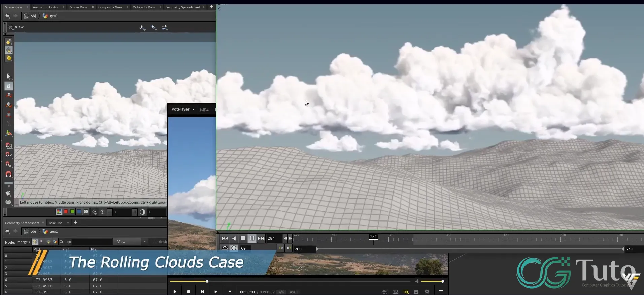Jump to last frame in Houdini playbar
Viewport: 644px width, 295px height.
[261, 238]
